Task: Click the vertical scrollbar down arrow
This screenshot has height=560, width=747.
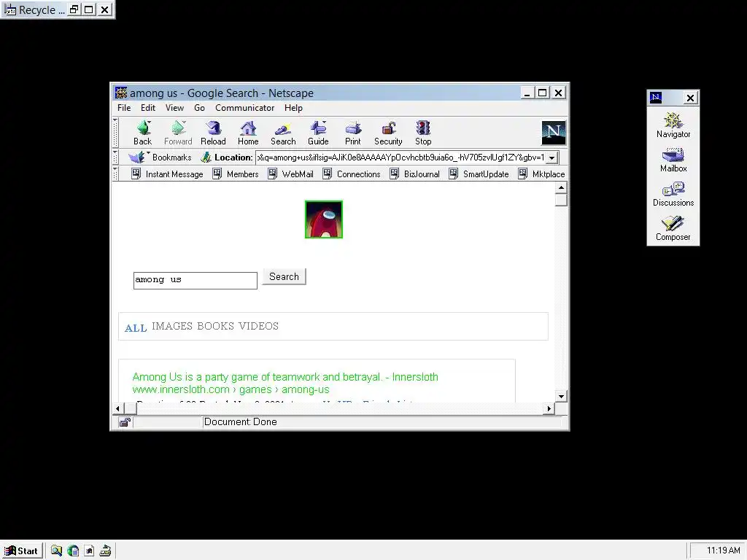Action: (561, 396)
